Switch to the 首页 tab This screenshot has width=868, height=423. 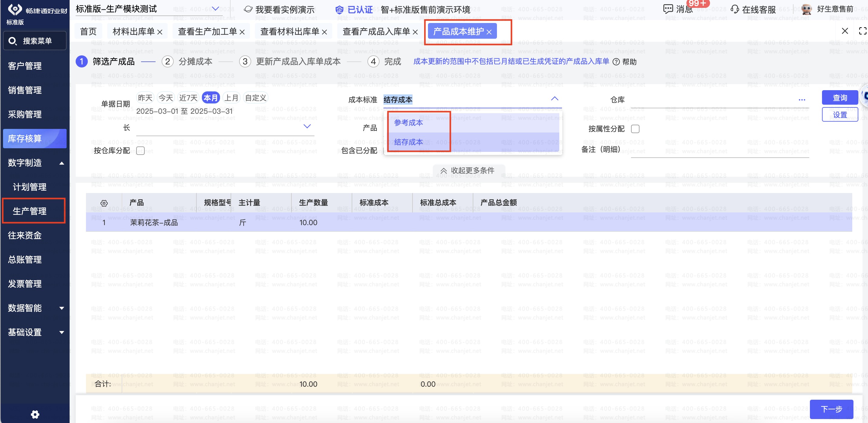[x=88, y=32]
